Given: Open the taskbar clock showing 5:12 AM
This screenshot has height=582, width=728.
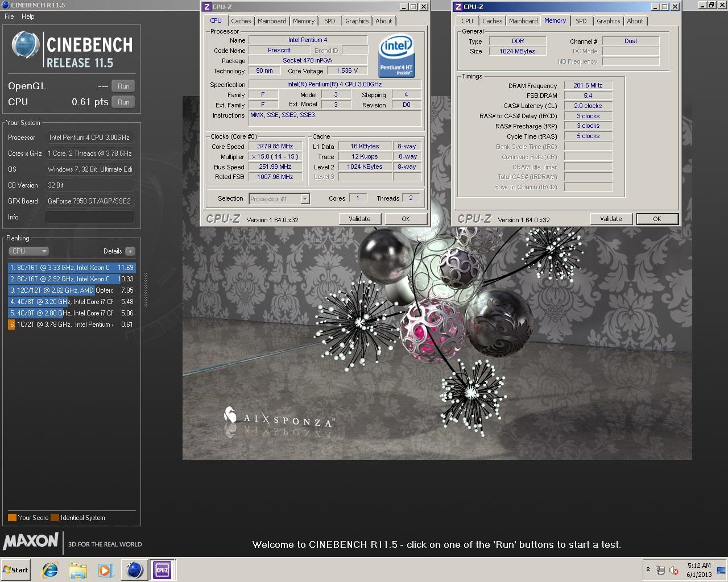Looking at the screenshot, I should pyautogui.click(x=699, y=570).
